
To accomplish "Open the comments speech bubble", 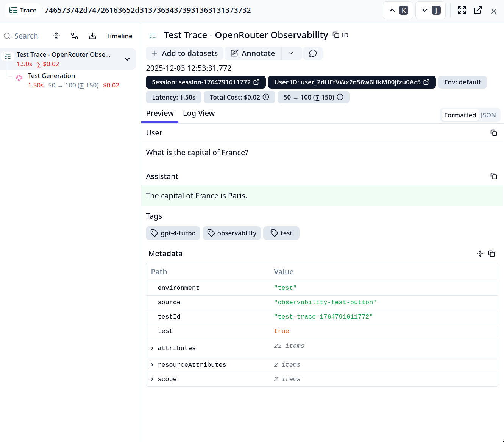I will tap(313, 53).
